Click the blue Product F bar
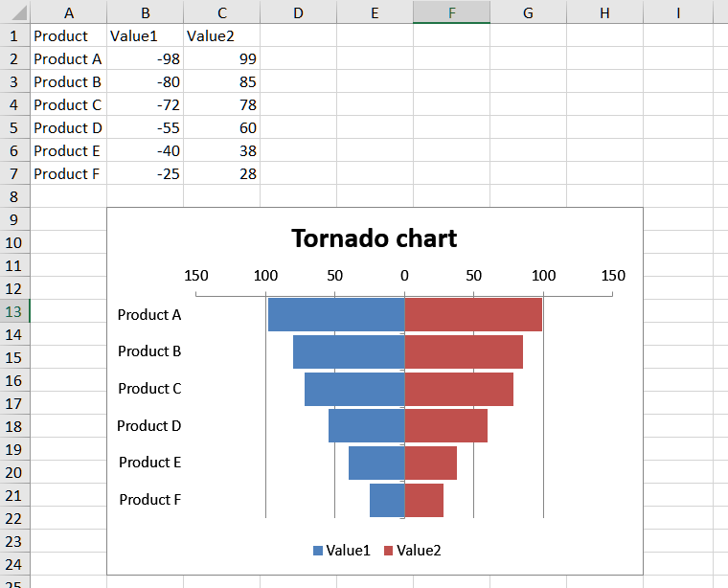The image size is (728, 588). click(387, 500)
